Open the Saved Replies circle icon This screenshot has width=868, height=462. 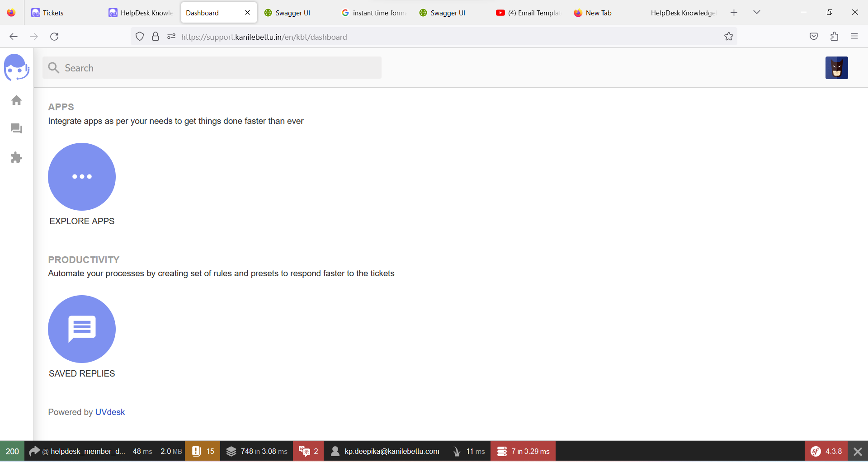(x=82, y=329)
